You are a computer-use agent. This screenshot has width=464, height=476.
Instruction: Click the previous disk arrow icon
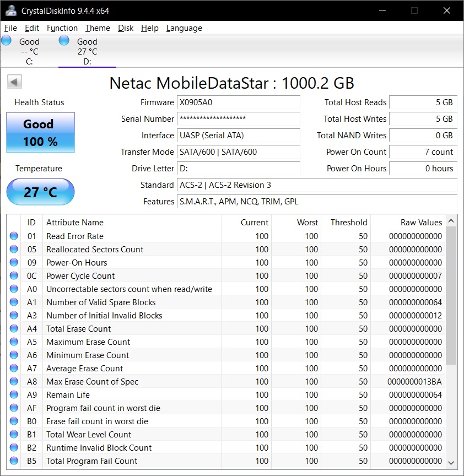tap(14, 82)
